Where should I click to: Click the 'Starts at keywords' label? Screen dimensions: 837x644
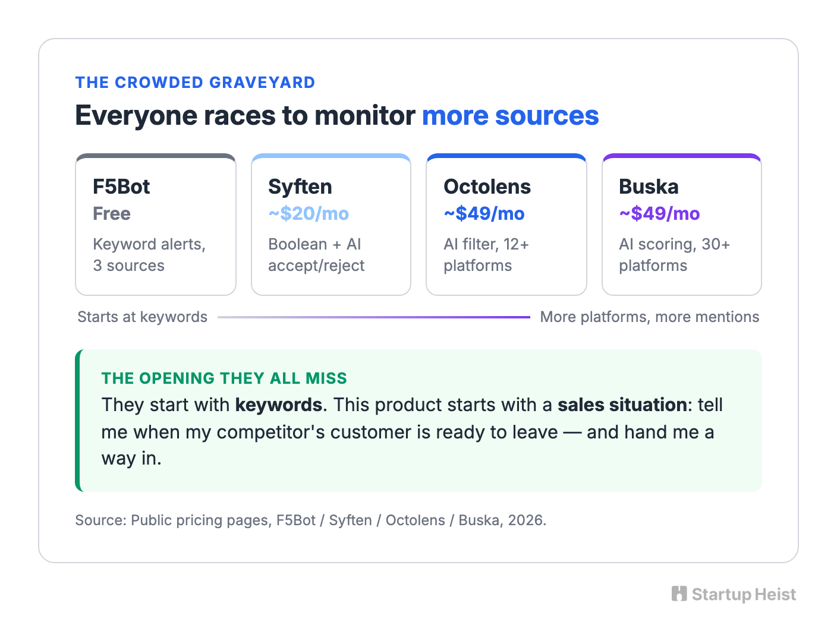143,317
